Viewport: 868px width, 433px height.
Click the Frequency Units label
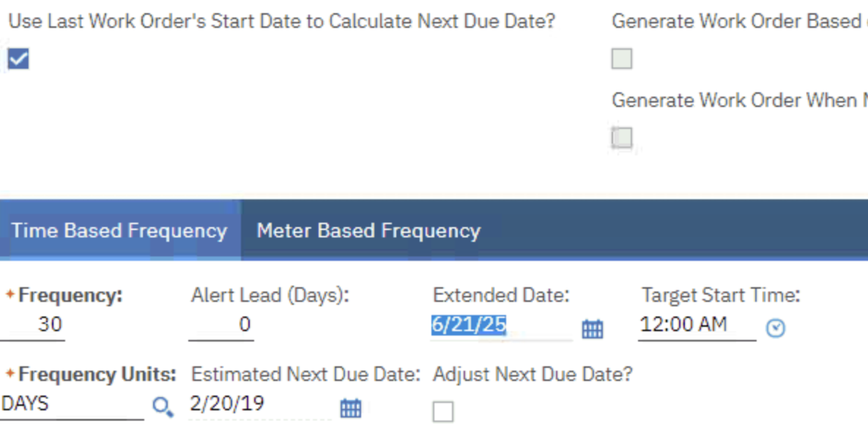pos(97,374)
